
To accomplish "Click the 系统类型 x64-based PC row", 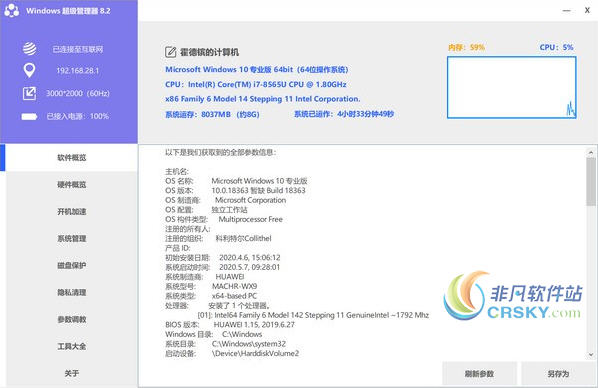I will coord(211,296).
